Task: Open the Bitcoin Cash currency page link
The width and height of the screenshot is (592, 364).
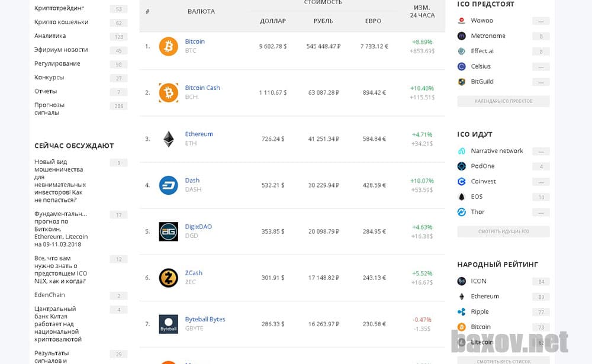Action: click(x=202, y=88)
